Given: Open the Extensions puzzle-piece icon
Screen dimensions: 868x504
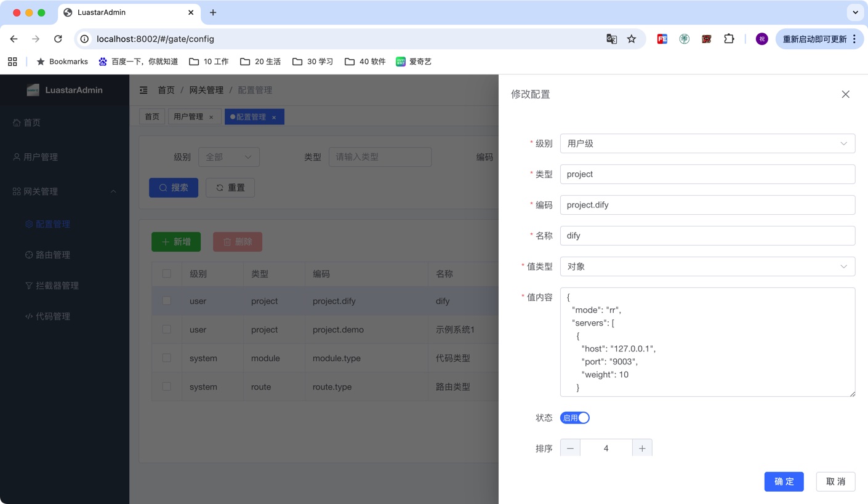Looking at the screenshot, I should [729, 39].
